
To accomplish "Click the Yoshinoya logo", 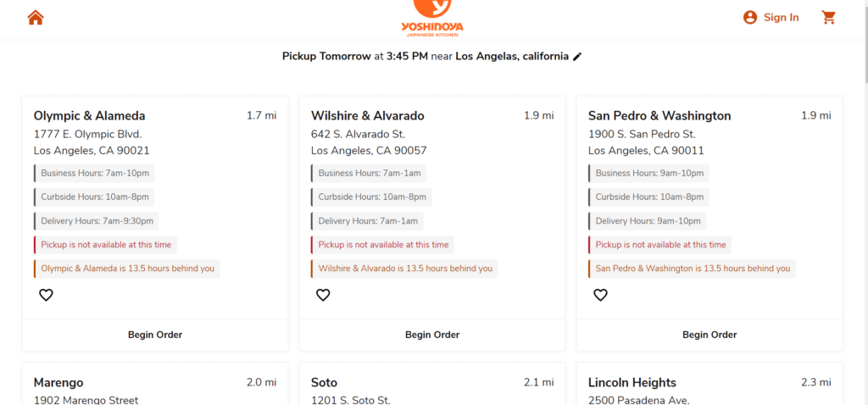I will point(433,18).
